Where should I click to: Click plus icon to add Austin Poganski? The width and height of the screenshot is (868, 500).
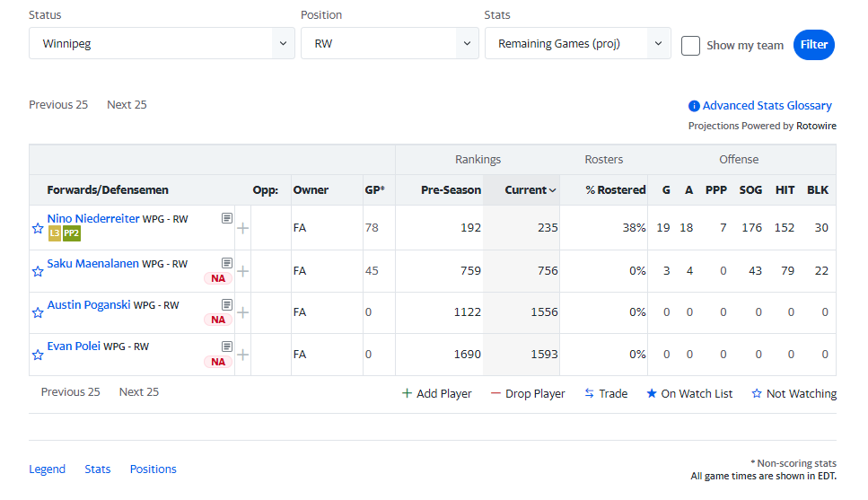[242, 313]
